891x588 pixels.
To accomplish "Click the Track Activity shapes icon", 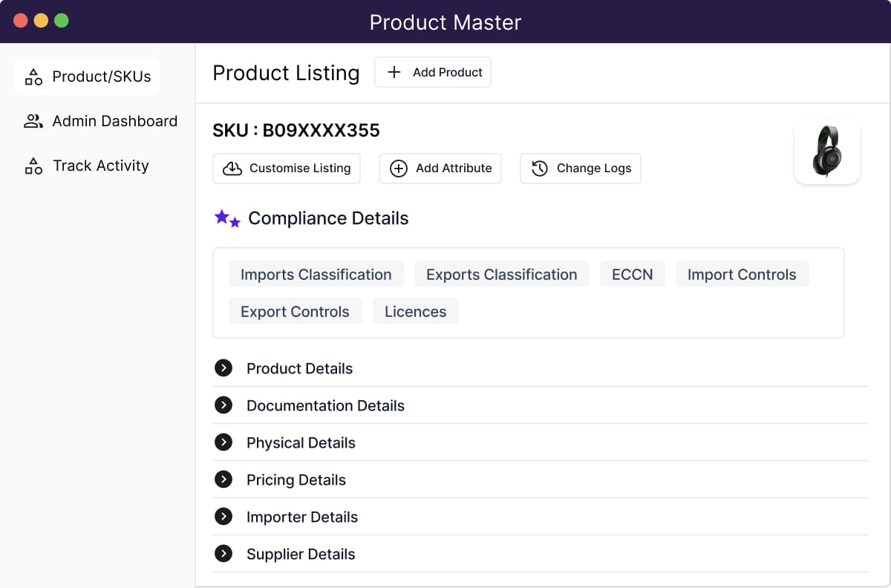I will 33,166.
